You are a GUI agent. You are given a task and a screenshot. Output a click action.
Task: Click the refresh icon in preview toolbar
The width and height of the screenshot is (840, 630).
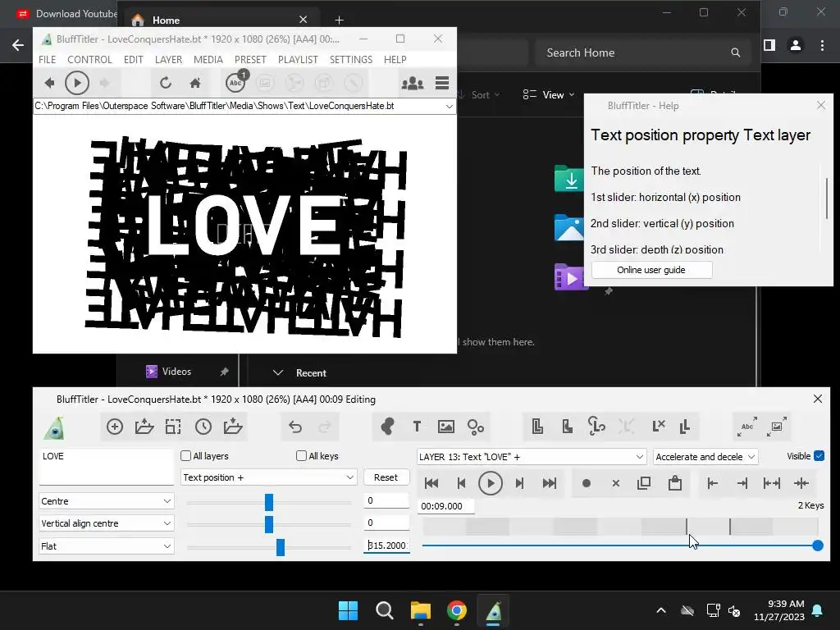(166, 83)
